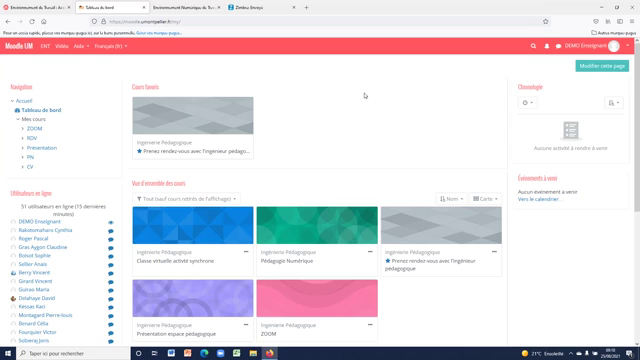The height and width of the screenshot is (360, 640).
Task: Switch to Environnement Numérique browser tab
Action: pos(186,7)
